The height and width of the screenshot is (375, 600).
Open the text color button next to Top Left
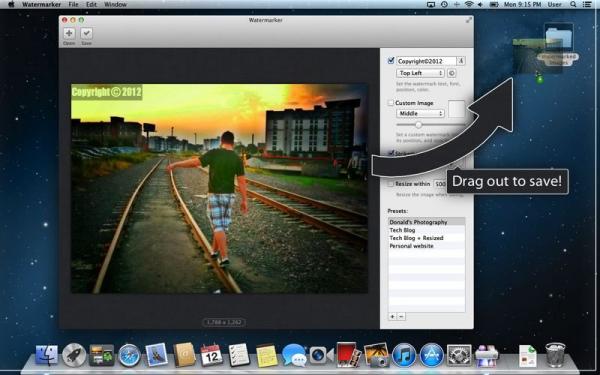pyautogui.click(x=452, y=73)
